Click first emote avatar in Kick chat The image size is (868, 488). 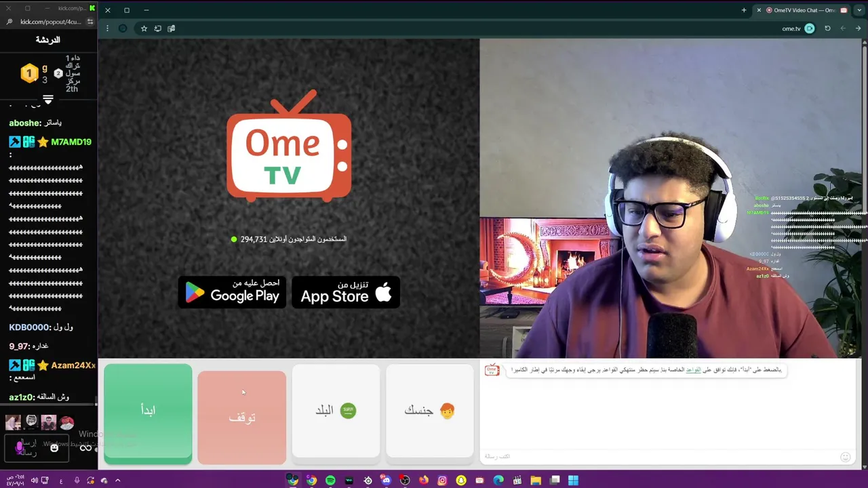pyautogui.click(x=13, y=422)
